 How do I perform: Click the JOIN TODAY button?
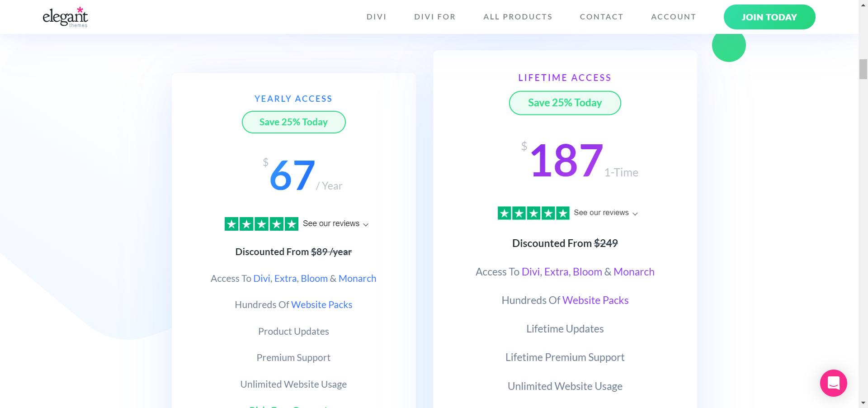769,17
